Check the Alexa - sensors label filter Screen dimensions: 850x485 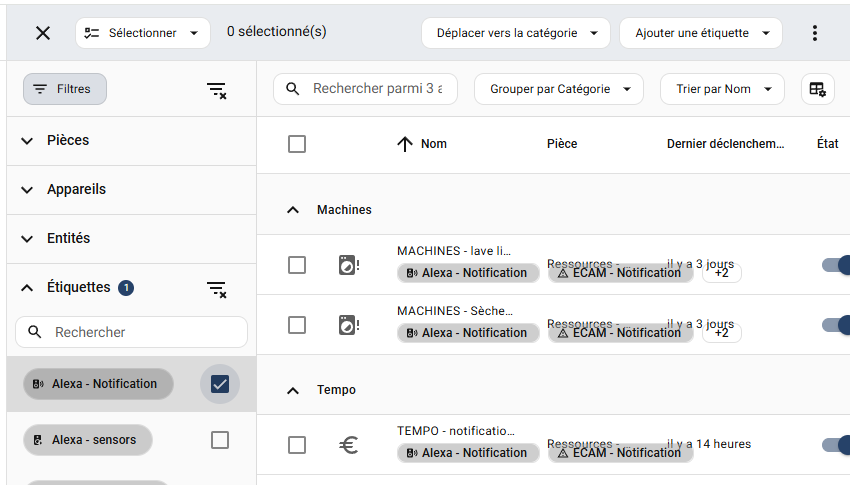(x=220, y=440)
